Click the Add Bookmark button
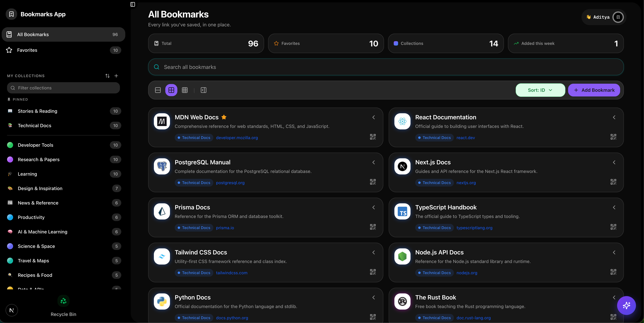 tap(594, 90)
